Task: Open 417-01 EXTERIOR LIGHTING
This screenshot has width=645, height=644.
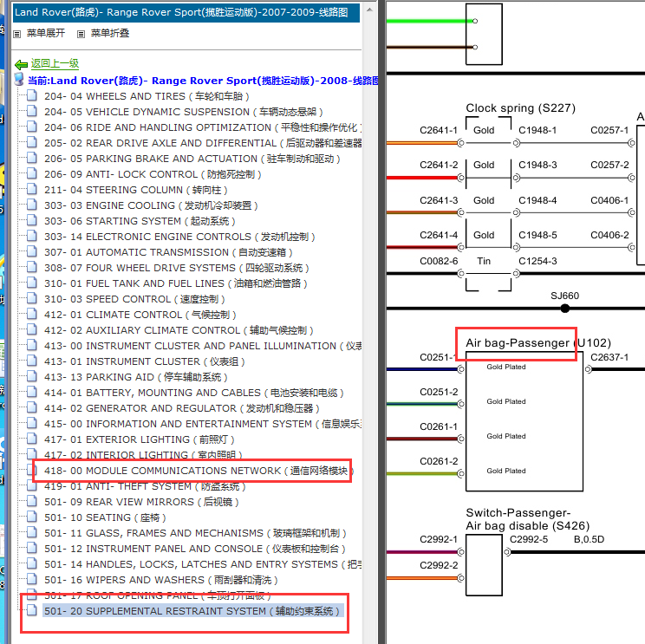Action: point(140,440)
